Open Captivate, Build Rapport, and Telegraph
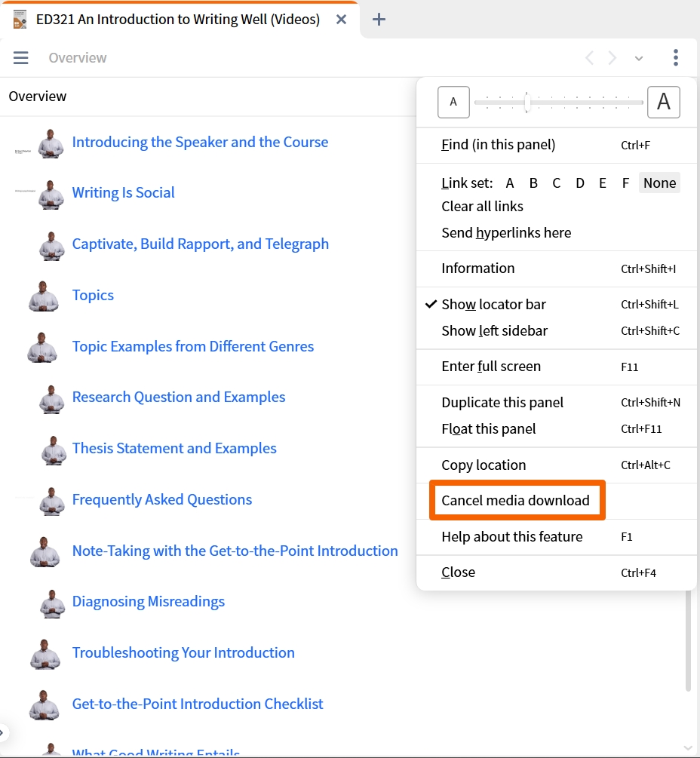Image resolution: width=700 pixels, height=758 pixels. click(x=201, y=244)
